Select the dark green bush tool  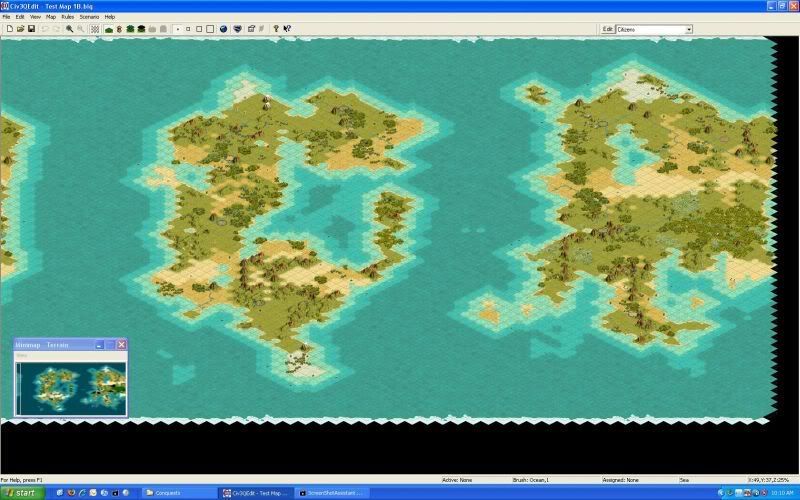point(130,29)
